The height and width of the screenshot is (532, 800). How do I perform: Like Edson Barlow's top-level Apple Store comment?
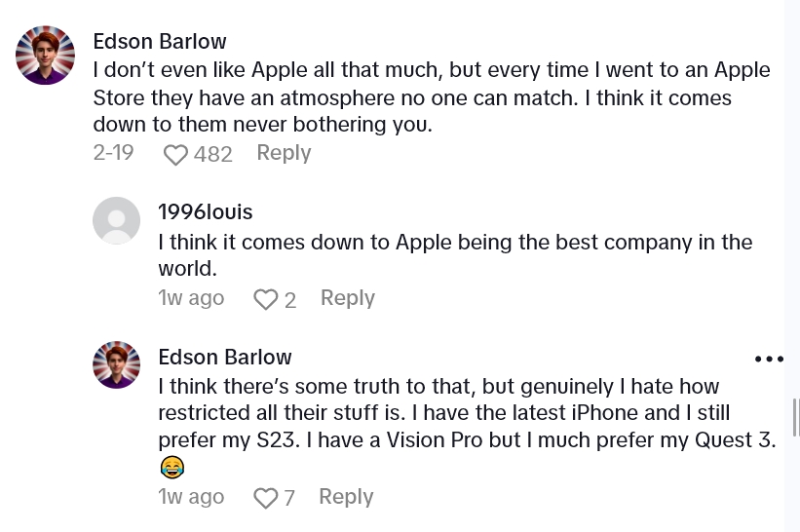pos(175,155)
